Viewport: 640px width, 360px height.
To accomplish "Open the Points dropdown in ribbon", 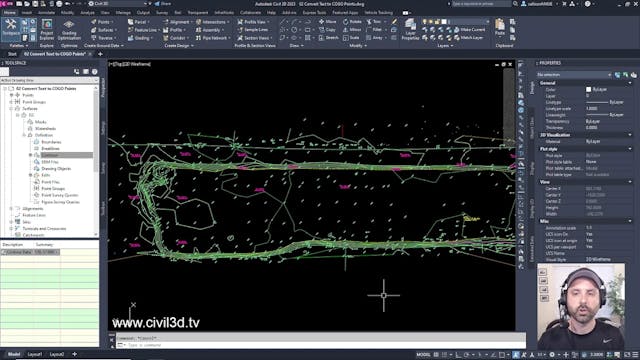I will [102, 22].
